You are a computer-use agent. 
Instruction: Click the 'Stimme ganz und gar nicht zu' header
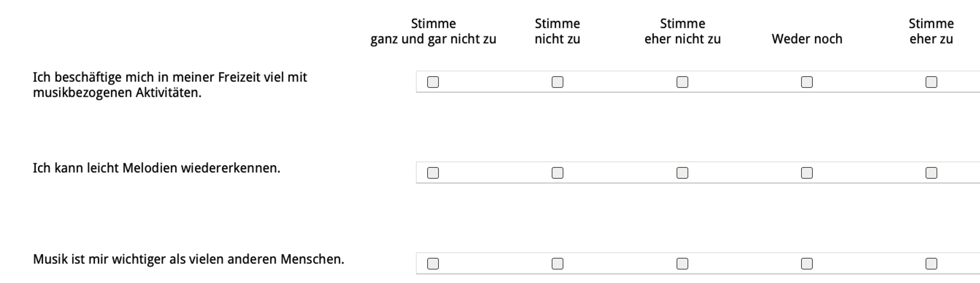tap(433, 31)
